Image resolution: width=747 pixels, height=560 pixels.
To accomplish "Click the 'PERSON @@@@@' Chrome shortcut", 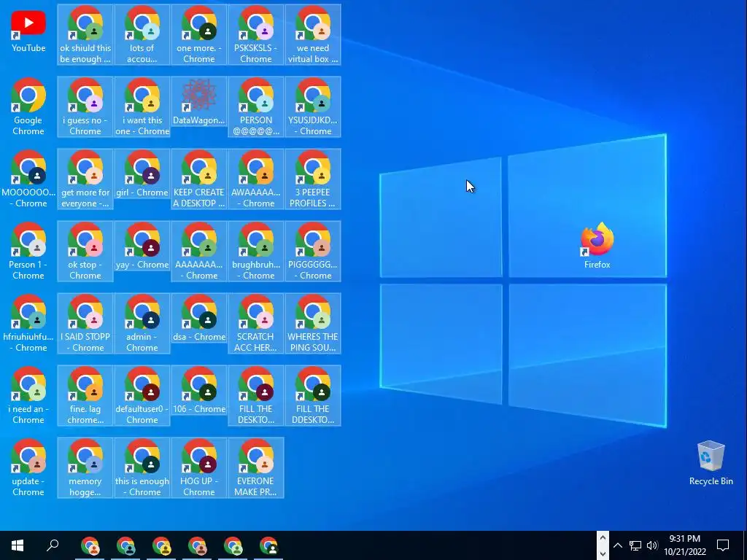I will [256, 106].
